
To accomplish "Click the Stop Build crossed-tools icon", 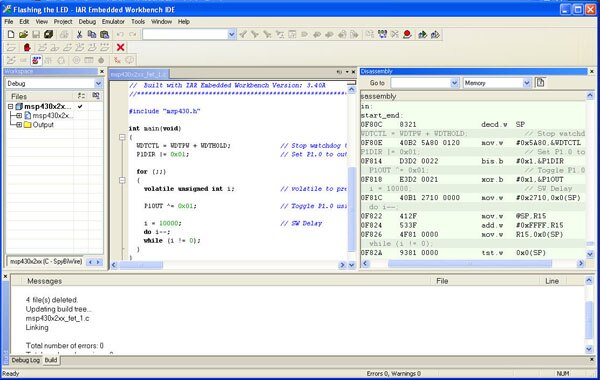I will click(395, 34).
